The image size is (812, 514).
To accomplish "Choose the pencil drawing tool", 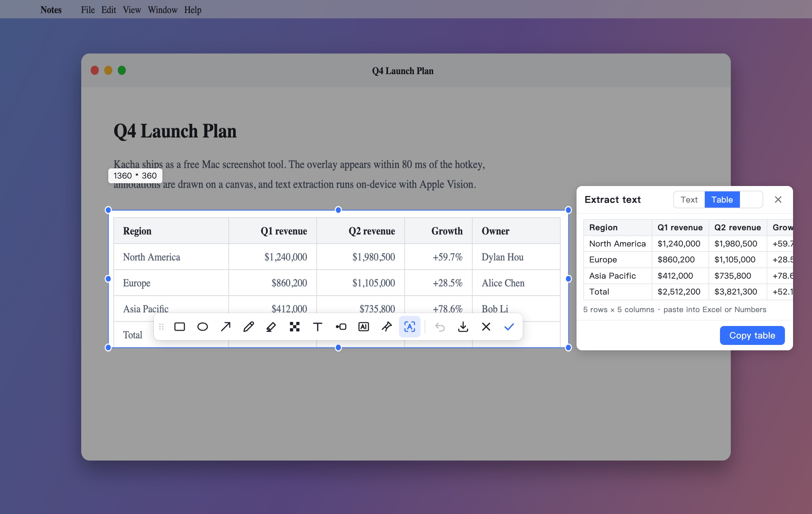I will point(248,327).
